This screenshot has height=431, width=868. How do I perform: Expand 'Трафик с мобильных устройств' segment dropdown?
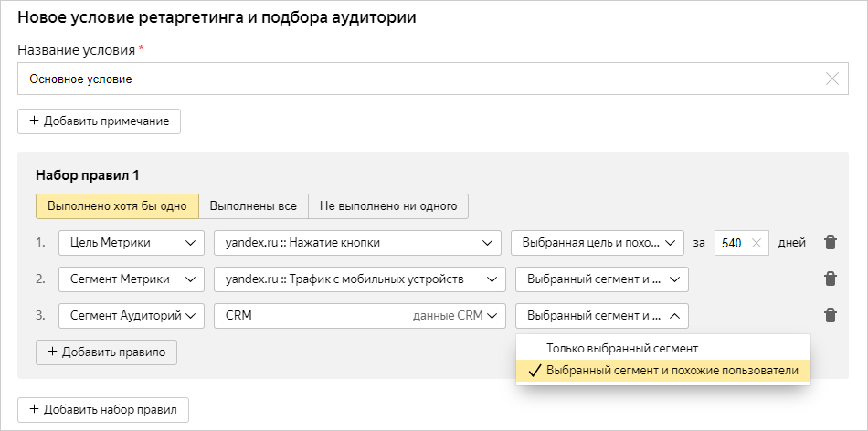359,279
